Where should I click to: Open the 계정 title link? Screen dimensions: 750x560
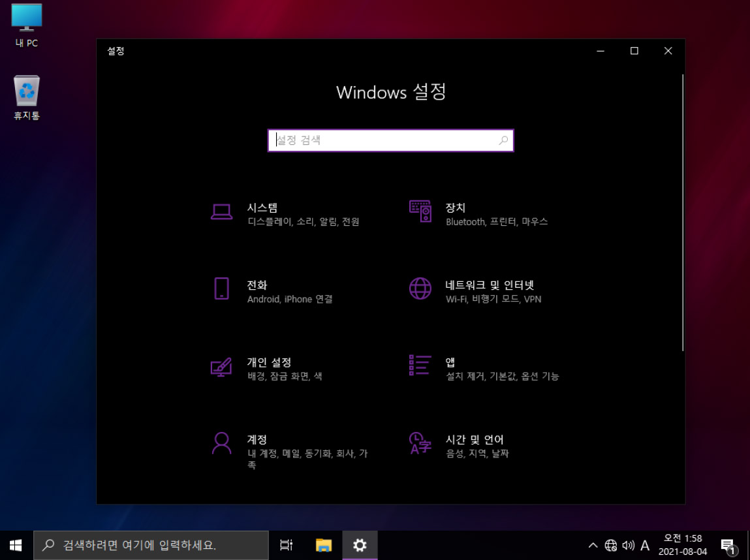pyautogui.click(x=257, y=439)
